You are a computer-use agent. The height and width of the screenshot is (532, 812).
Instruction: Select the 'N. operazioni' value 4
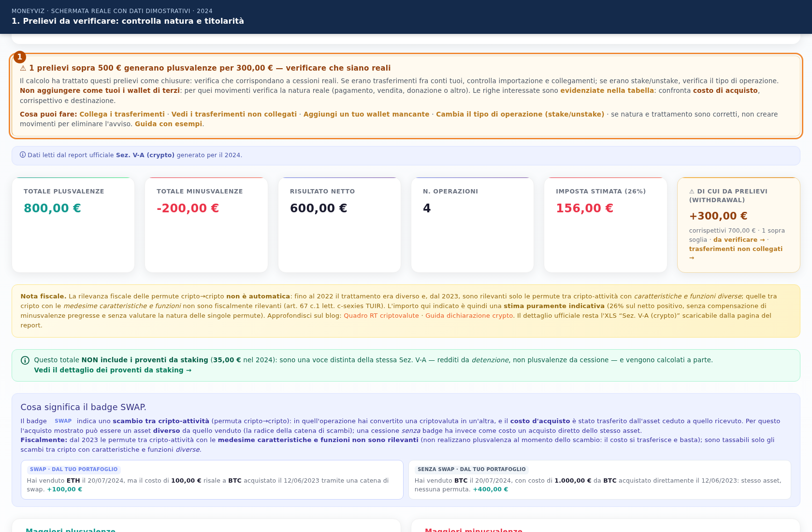[427, 208]
